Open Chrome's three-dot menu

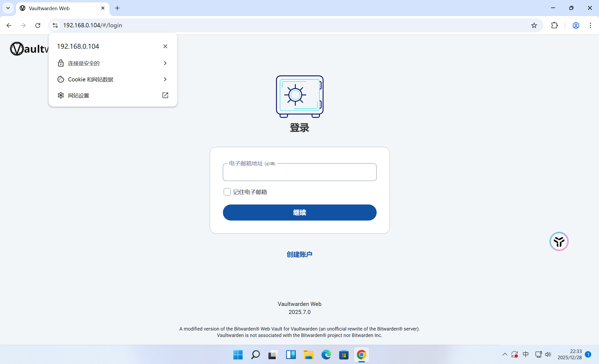(x=590, y=25)
